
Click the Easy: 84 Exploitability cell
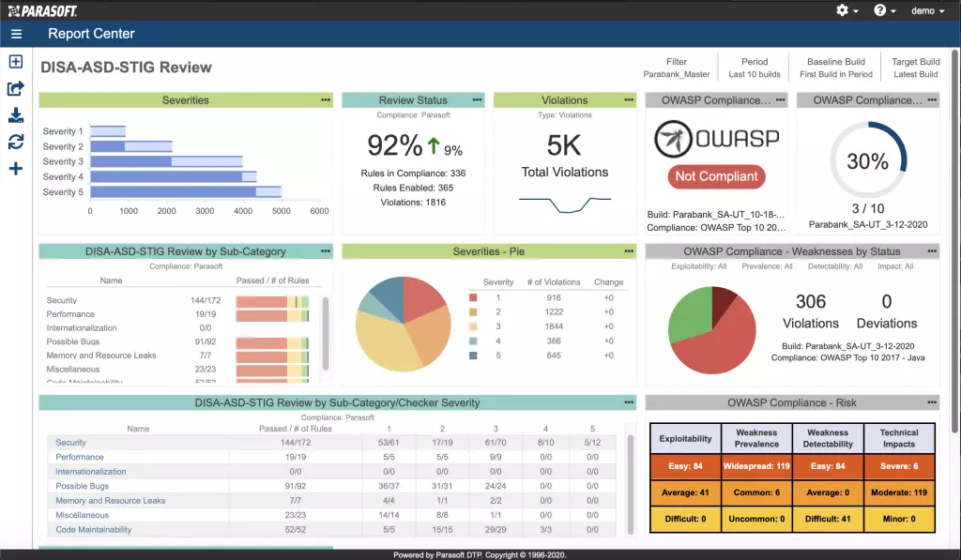point(685,466)
